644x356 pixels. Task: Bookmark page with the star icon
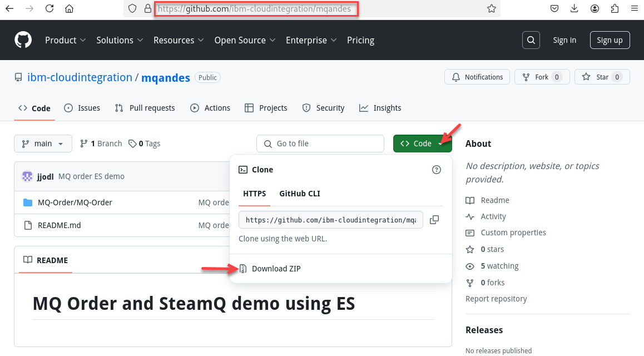pyautogui.click(x=491, y=8)
